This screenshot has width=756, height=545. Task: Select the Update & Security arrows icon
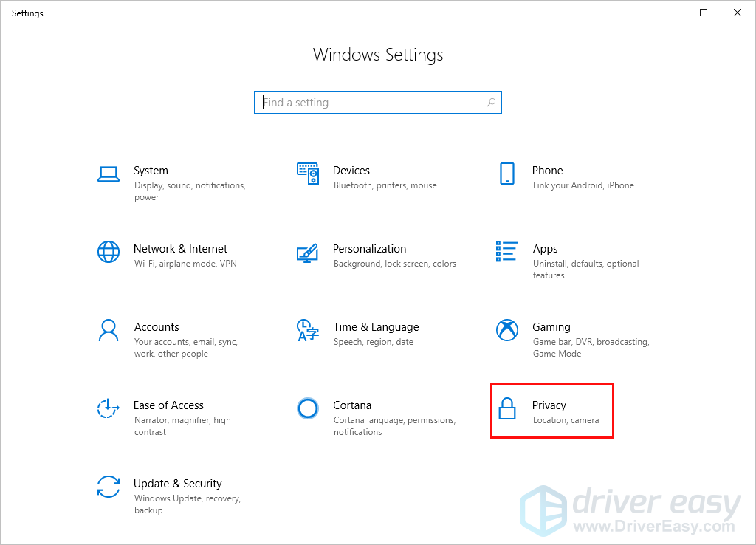[109, 487]
